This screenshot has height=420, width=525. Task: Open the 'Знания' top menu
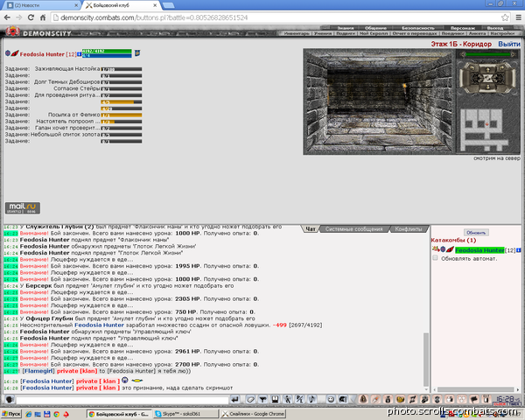click(x=346, y=28)
